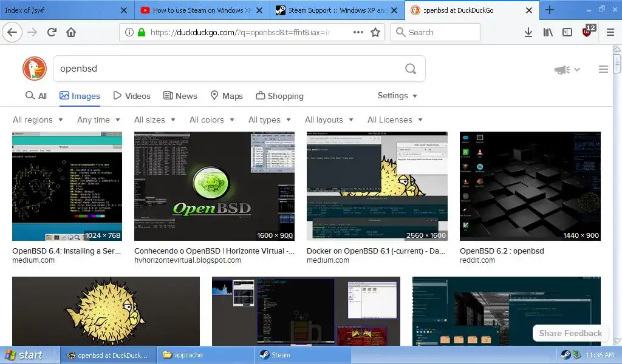Switch to How to use Steam YouTube tab
The height and width of the screenshot is (364, 622).
196,10
